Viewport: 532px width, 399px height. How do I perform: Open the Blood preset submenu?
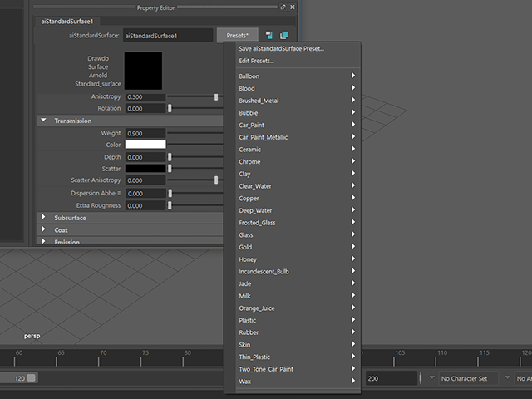tap(298, 88)
